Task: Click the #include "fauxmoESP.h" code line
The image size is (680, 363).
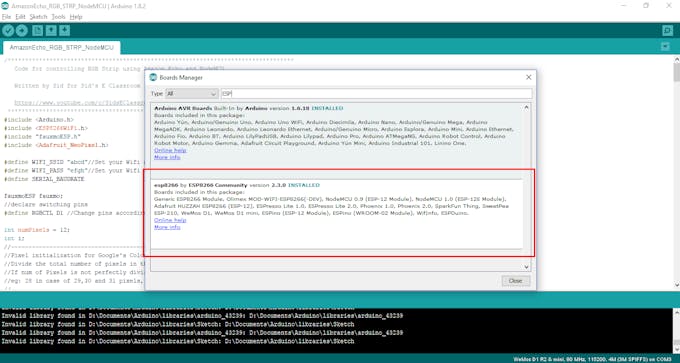Action: click(42, 137)
